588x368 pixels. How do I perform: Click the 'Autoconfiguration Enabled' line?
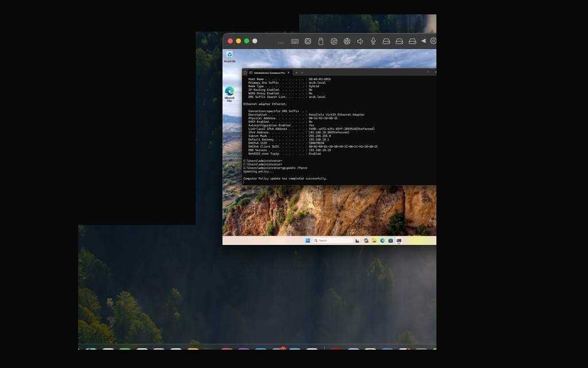click(281, 125)
